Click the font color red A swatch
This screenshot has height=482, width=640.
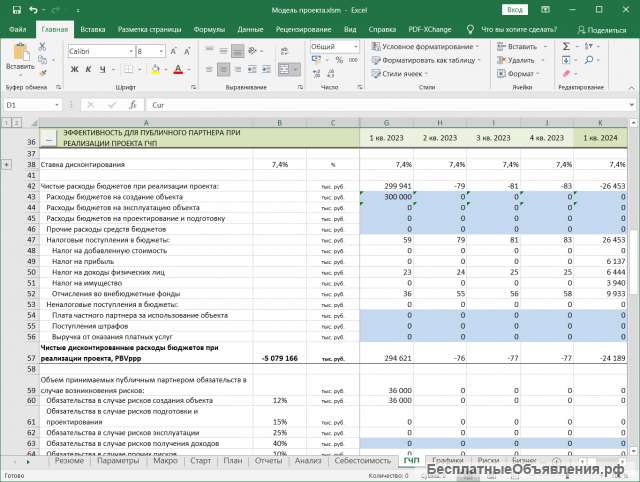[x=178, y=69]
